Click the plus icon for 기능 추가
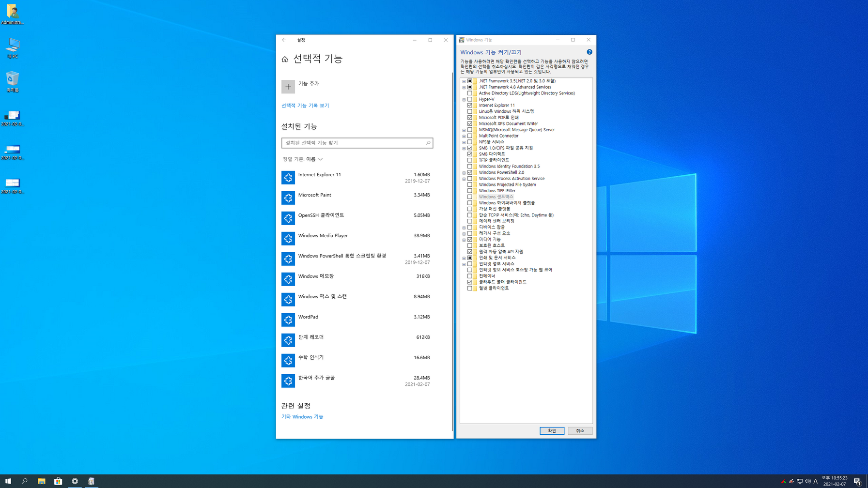This screenshot has height=488, width=868. (288, 87)
